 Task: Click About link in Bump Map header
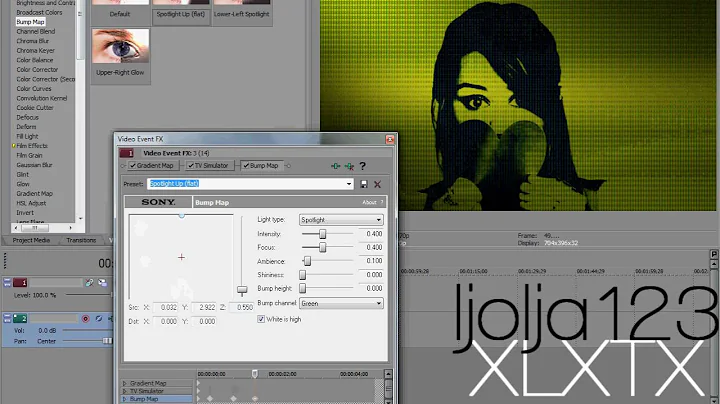pos(369,202)
